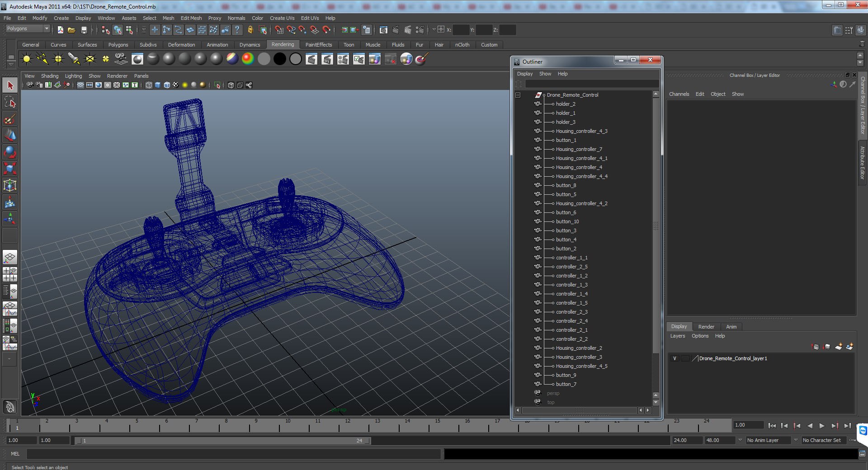Select the Universal Manipulator tool
The image size is (868, 470).
[x=10, y=185]
